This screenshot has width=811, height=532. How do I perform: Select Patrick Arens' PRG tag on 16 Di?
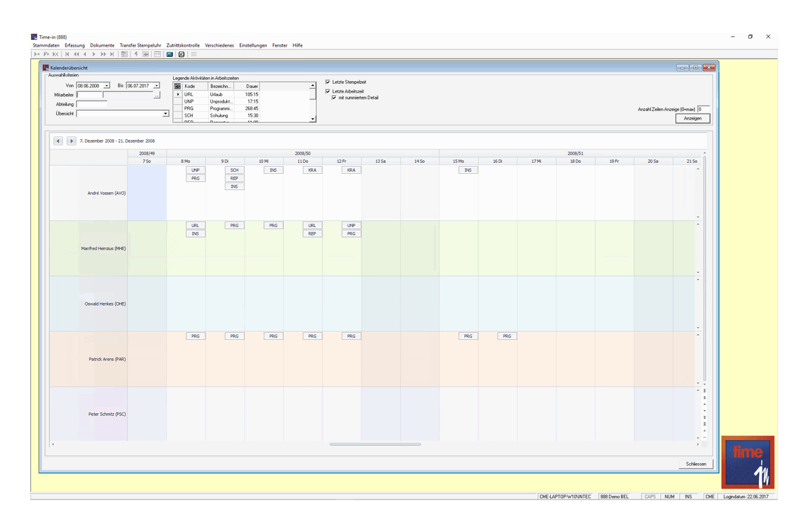click(508, 336)
